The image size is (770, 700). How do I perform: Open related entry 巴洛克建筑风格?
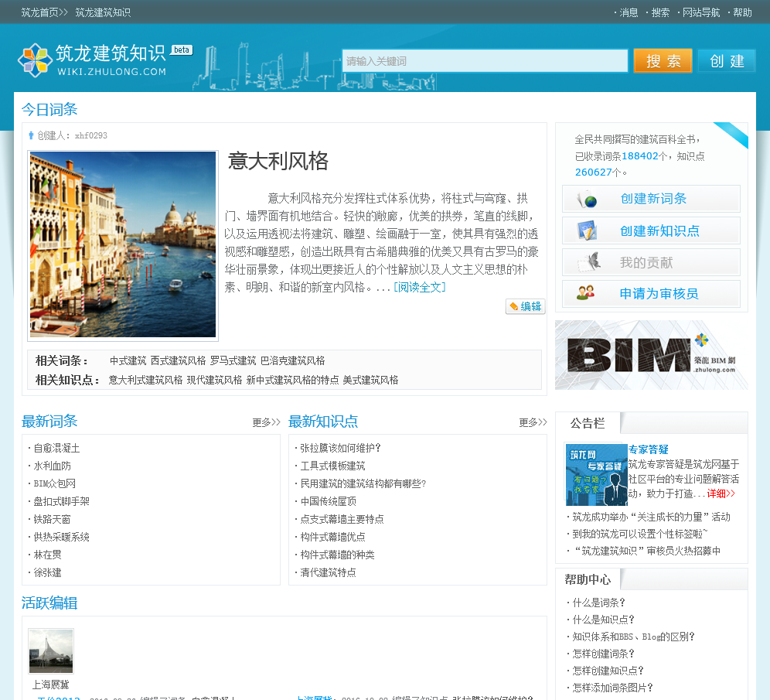(293, 360)
